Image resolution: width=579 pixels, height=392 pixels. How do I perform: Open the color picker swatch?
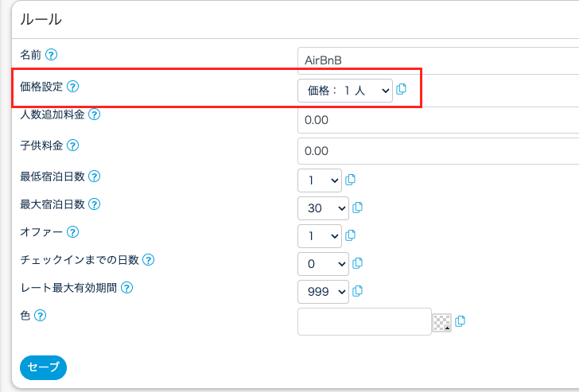(x=441, y=322)
